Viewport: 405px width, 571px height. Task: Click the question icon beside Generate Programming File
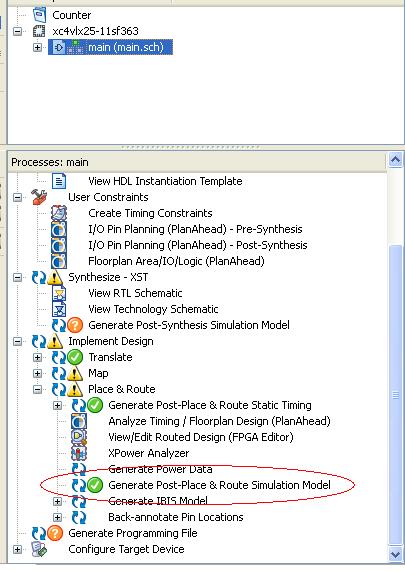[55, 533]
